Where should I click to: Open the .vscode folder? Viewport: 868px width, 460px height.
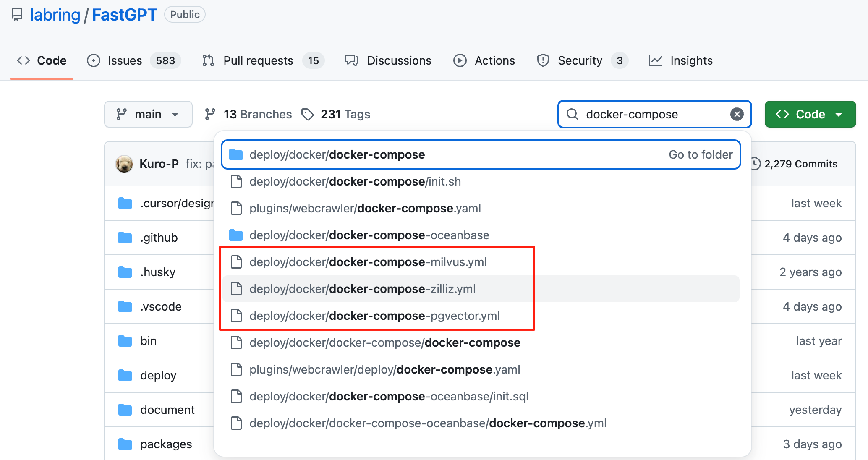point(161,306)
